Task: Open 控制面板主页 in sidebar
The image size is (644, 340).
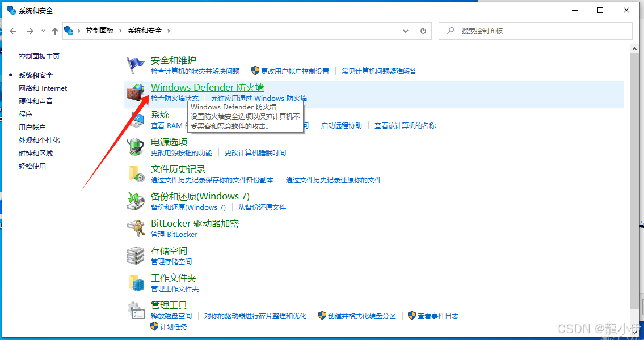Action: (x=39, y=57)
